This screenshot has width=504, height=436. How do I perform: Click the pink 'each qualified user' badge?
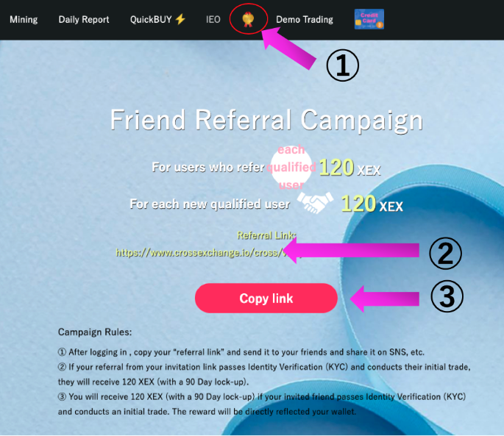pyautogui.click(x=291, y=167)
